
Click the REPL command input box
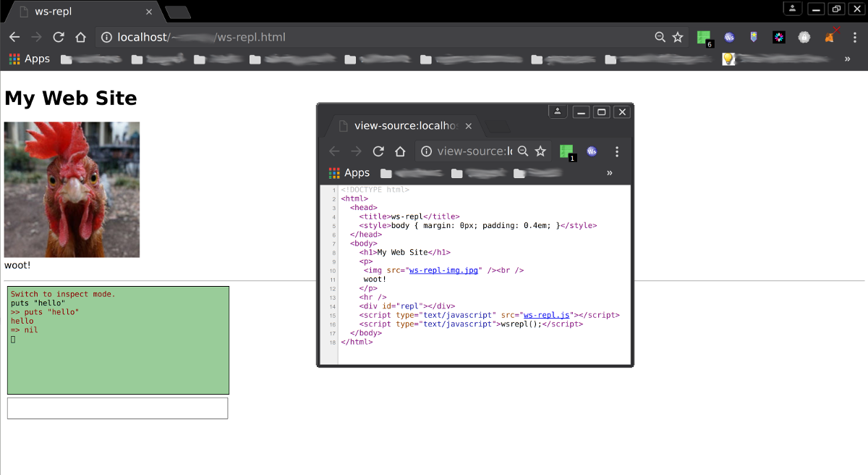[118, 408]
